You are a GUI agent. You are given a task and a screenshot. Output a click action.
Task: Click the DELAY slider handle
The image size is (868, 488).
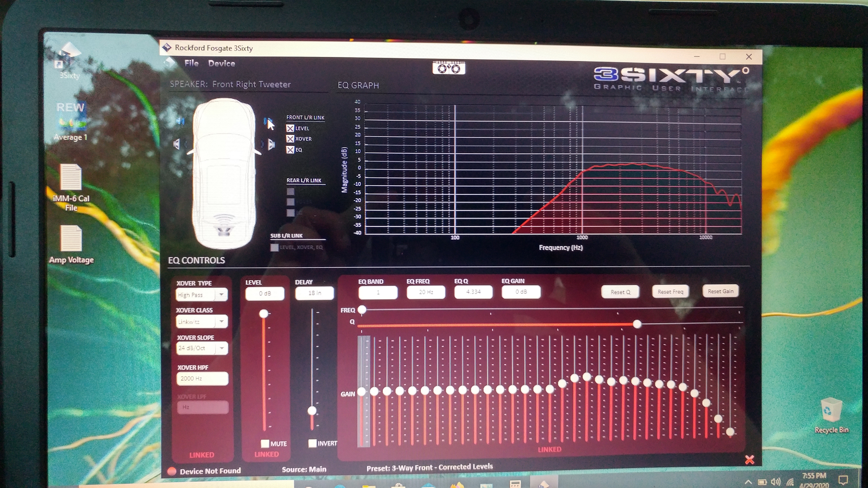(312, 411)
